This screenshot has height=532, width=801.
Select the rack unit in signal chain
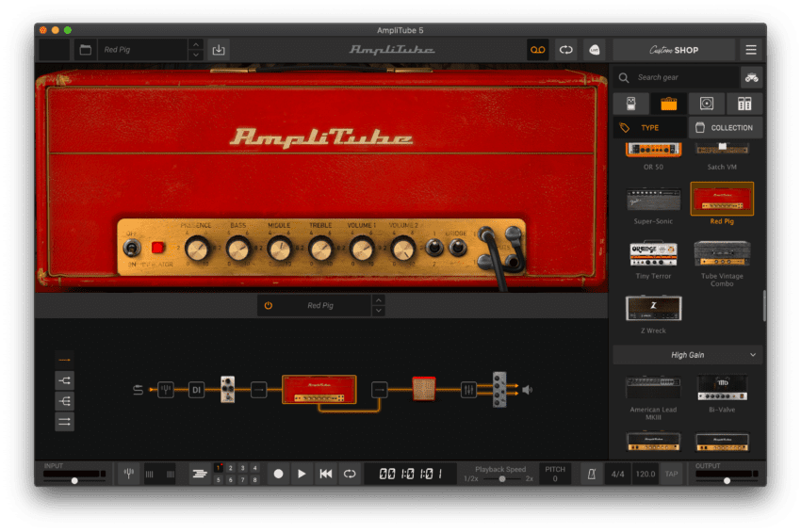[x=499, y=390]
